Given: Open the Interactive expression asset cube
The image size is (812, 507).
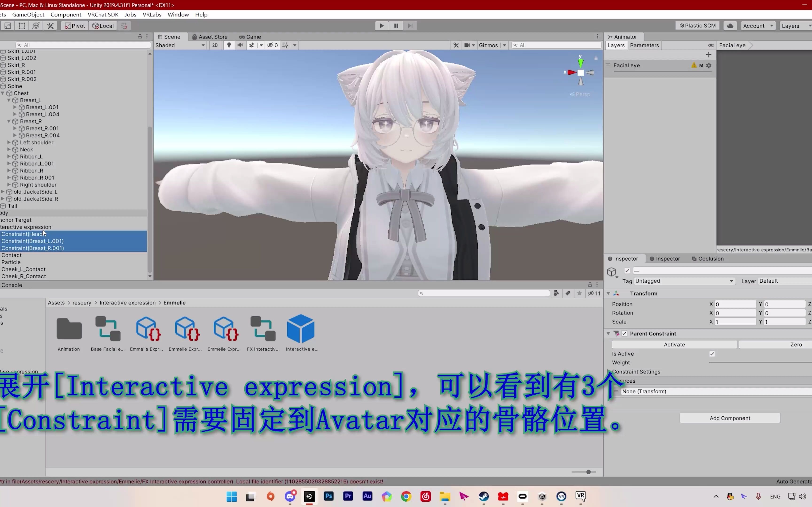Looking at the screenshot, I should tap(301, 329).
